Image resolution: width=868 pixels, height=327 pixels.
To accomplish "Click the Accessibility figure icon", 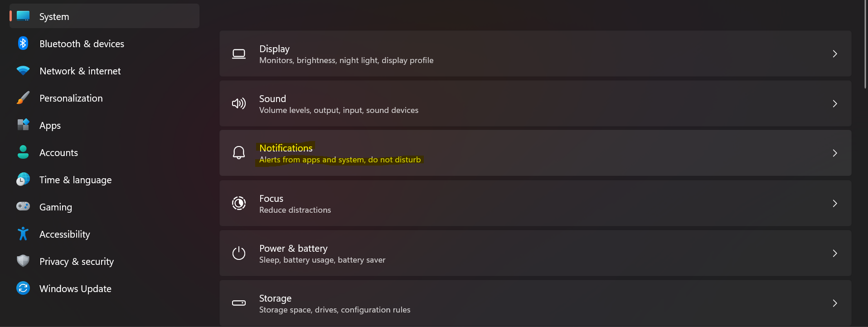I will [x=23, y=234].
